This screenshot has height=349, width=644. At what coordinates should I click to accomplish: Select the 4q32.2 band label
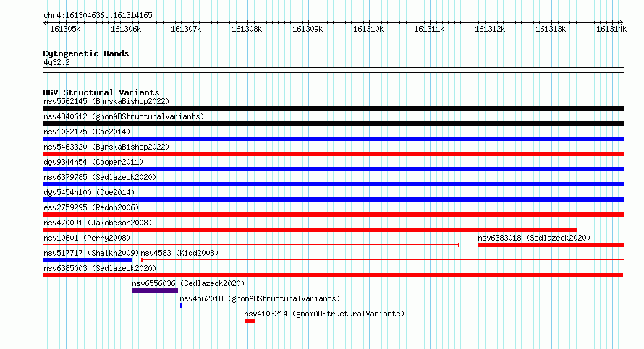point(56,62)
